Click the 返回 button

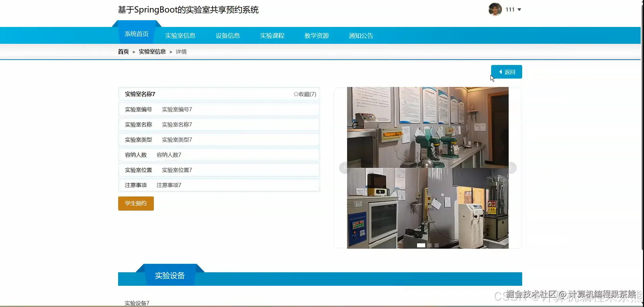pyautogui.click(x=507, y=72)
